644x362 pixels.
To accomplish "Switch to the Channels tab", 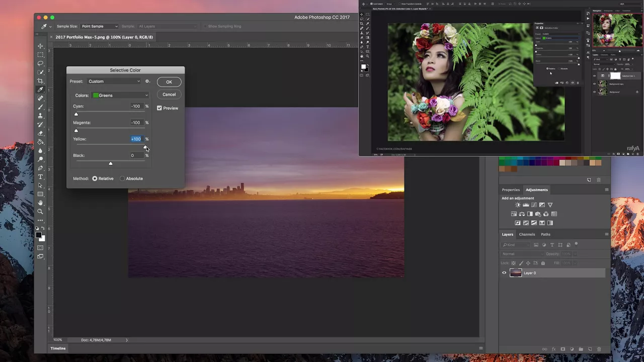I will pos(527,234).
